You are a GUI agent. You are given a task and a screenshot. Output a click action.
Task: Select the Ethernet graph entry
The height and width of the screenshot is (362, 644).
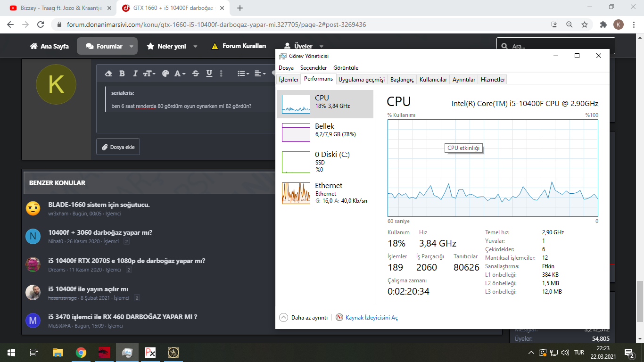pyautogui.click(x=325, y=193)
